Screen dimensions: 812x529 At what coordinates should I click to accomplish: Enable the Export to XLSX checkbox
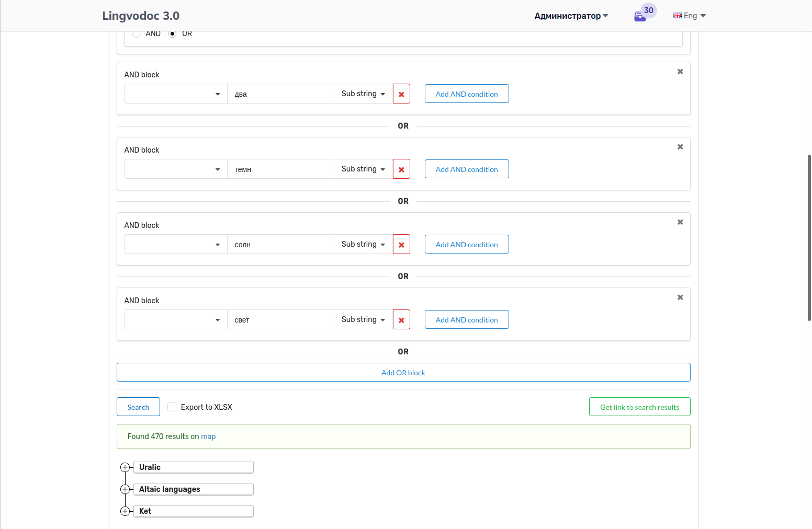click(x=172, y=407)
